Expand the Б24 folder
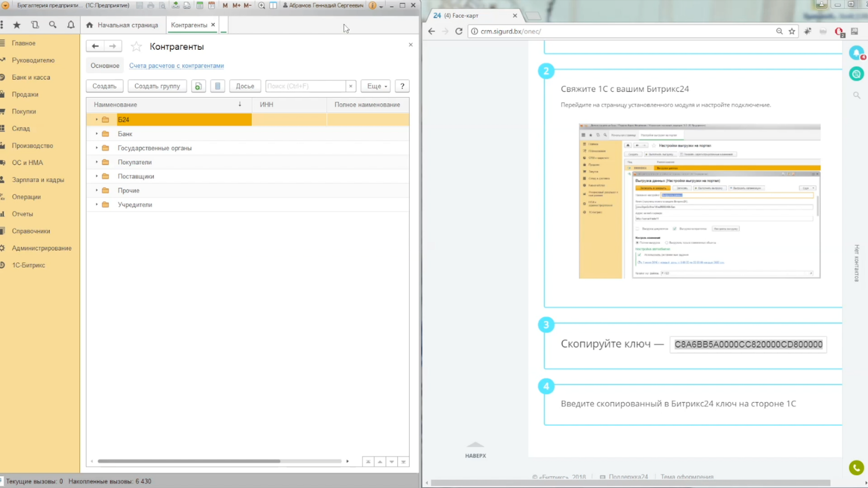 point(97,120)
